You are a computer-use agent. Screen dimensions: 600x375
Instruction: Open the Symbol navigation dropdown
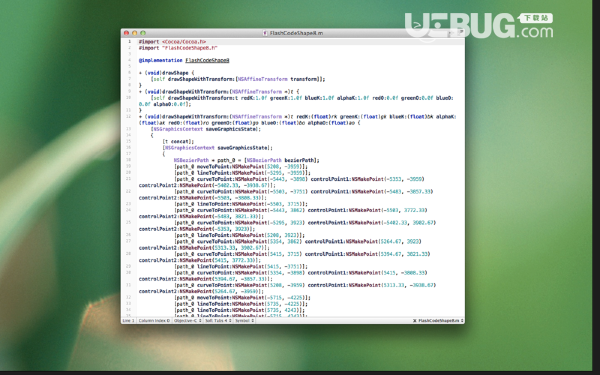[244, 321]
